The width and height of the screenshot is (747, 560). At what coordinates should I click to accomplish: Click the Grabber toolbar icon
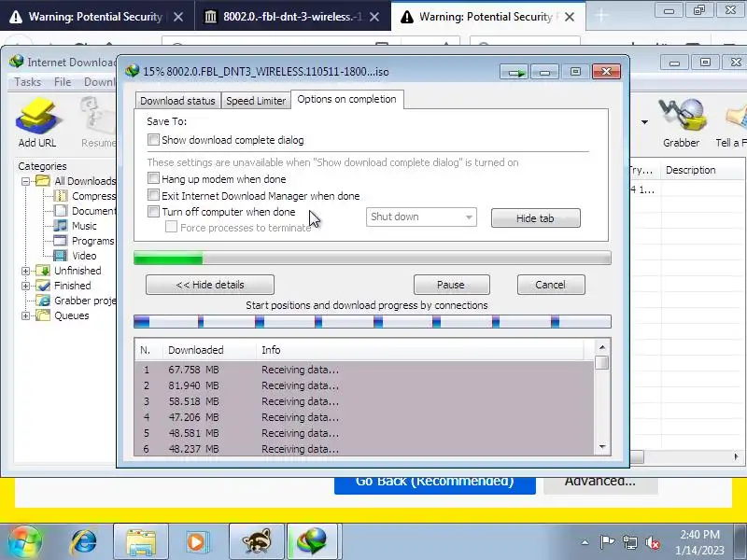point(682,122)
